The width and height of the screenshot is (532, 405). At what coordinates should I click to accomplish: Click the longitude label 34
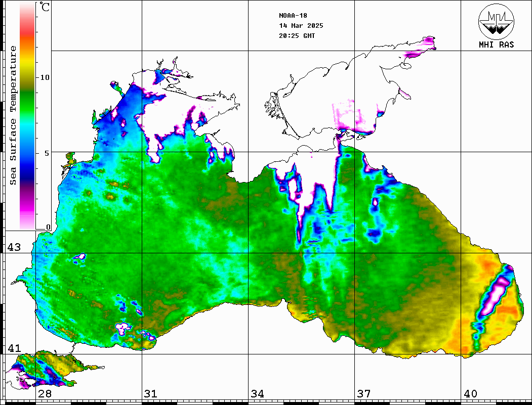click(257, 394)
